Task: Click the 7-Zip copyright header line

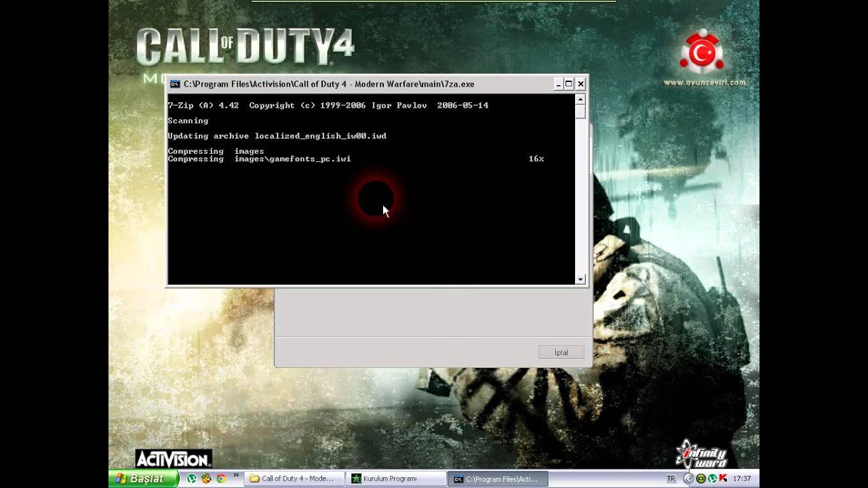Action: pyautogui.click(x=328, y=105)
